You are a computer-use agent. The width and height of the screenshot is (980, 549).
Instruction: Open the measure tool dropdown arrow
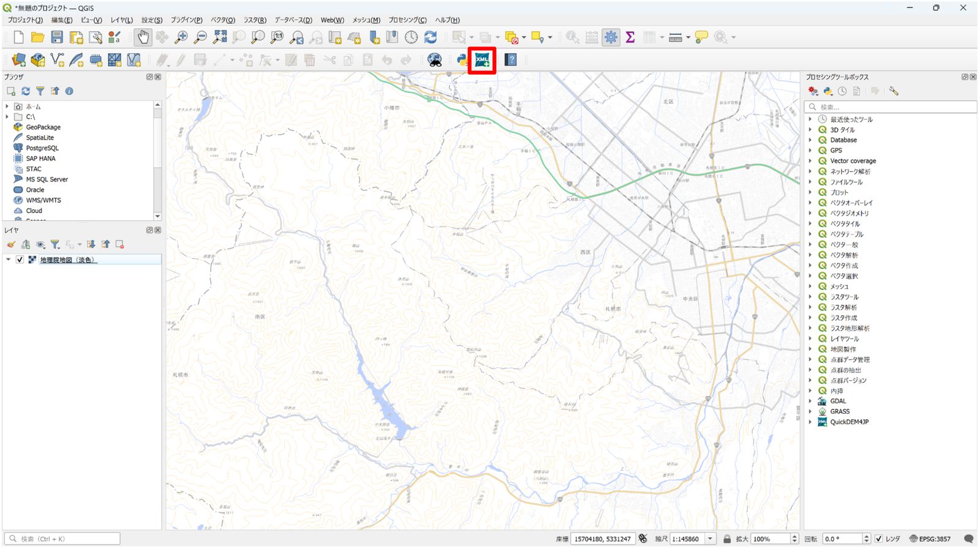click(688, 37)
